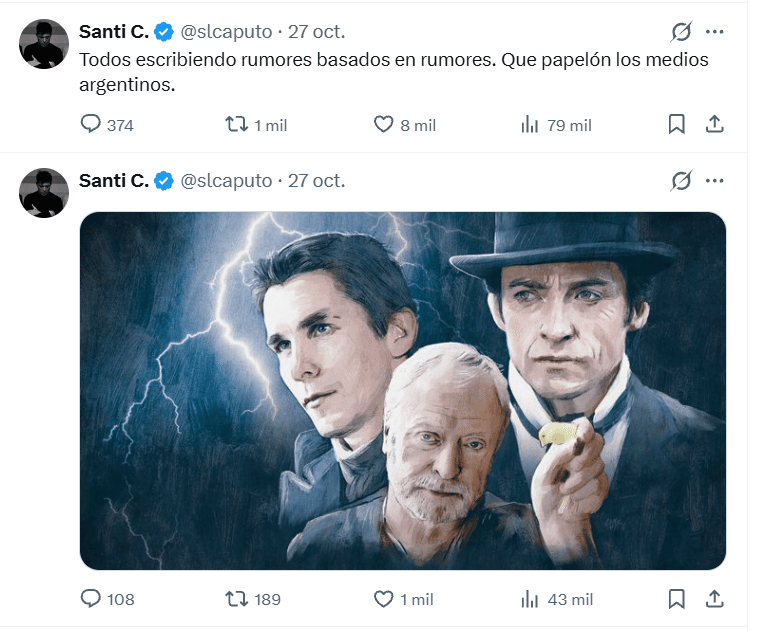The image size is (774, 631).
Task: Click Santi C. name on the image tweet
Action: tap(114, 181)
